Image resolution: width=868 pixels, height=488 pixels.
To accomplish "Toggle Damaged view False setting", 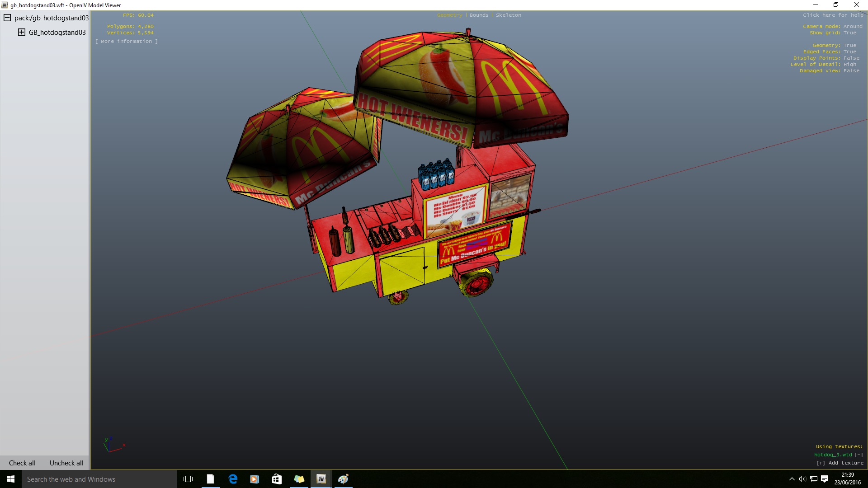I will coord(829,70).
